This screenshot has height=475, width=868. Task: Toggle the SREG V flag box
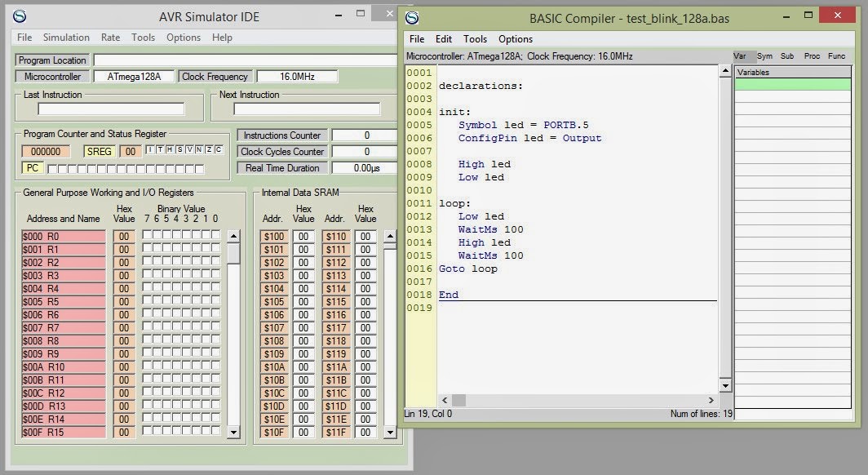click(189, 149)
